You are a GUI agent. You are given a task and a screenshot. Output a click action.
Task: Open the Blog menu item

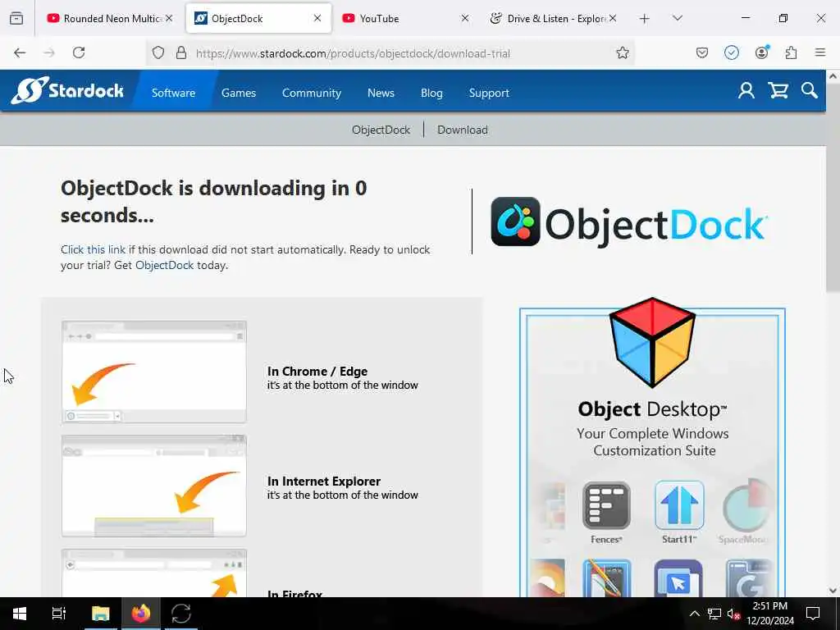coord(431,93)
